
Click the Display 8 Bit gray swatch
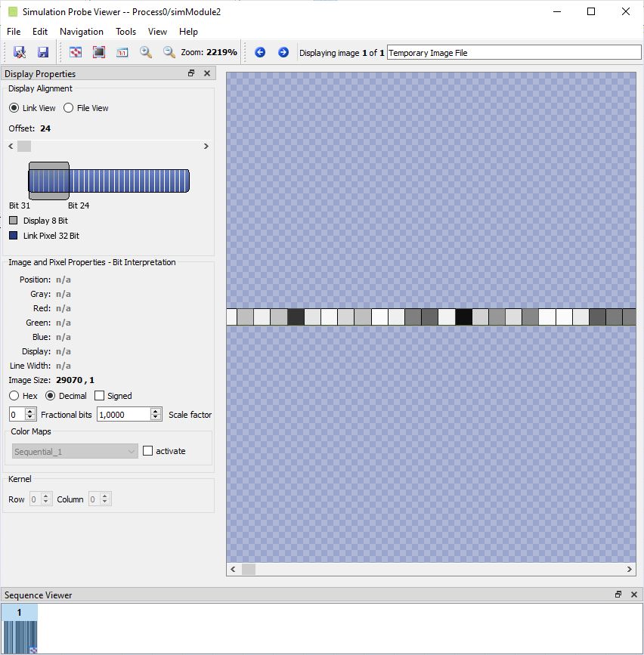14,220
